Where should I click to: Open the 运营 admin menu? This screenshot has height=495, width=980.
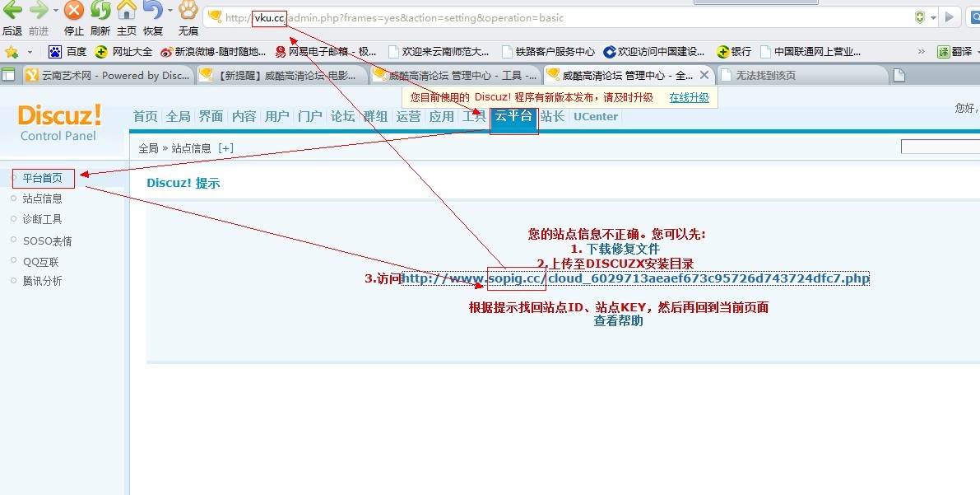(x=409, y=116)
